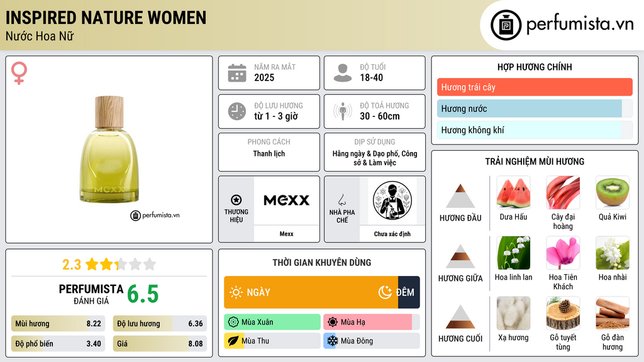
Task: Click the perfumer illustration circle icon
Action: click(392, 200)
